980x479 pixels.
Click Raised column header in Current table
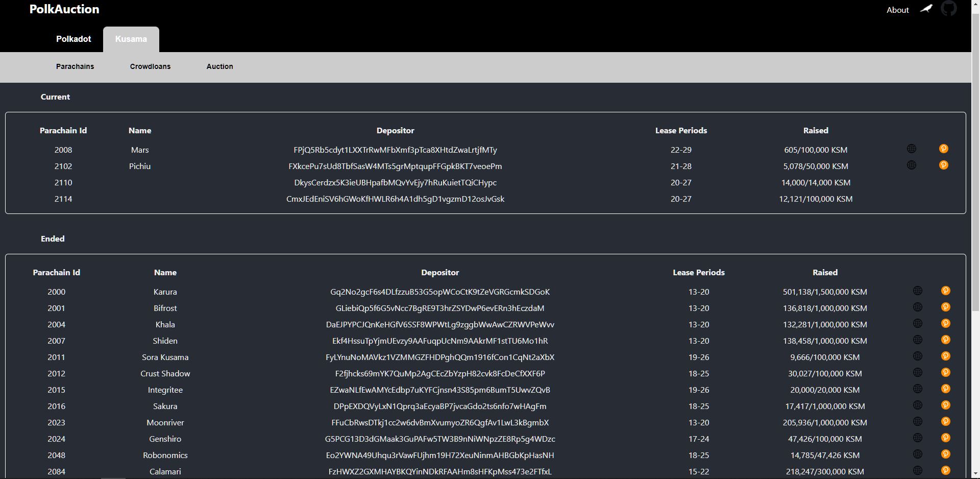pos(816,131)
